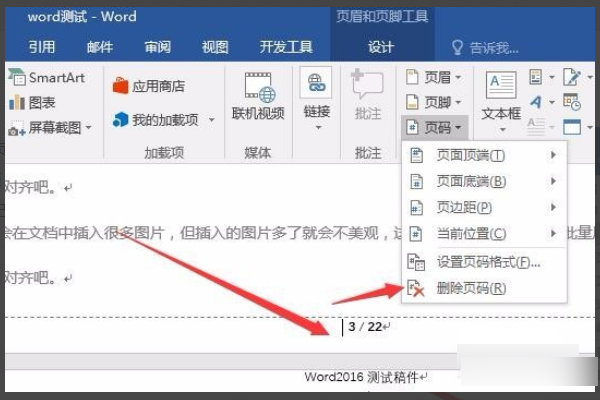Open Format Page Numbers (设置页码格式)
Image resolution: width=600 pixels, height=400 pixels.
(484, 262)
